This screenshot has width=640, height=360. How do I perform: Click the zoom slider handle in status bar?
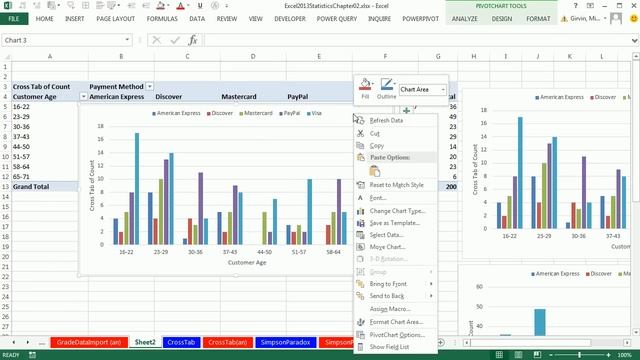tap(579, 355)
